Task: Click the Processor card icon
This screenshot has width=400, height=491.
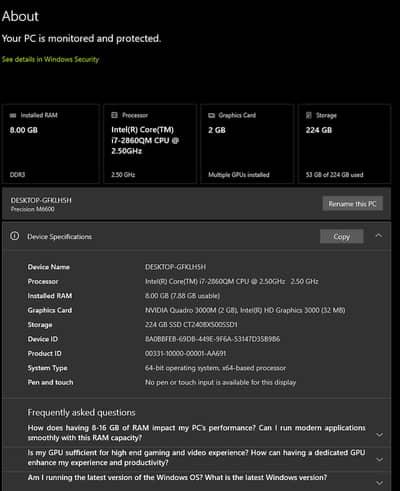Action: point(114,115)
